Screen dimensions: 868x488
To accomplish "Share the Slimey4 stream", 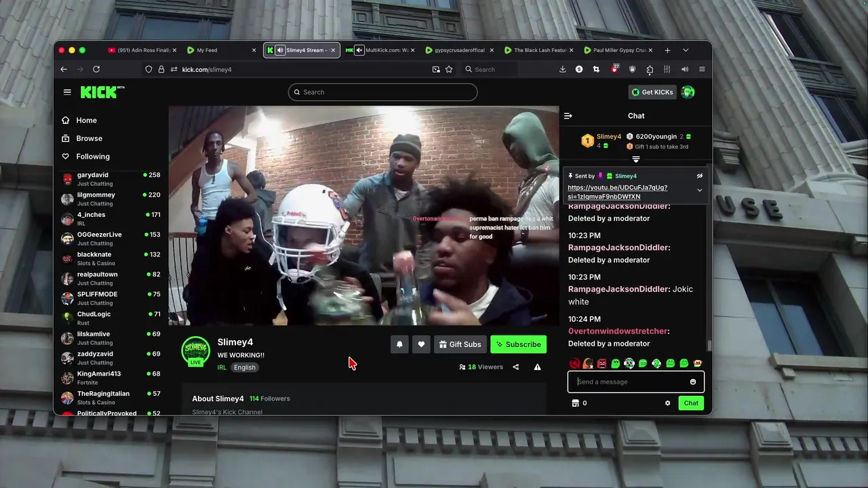I will point(516,367).
